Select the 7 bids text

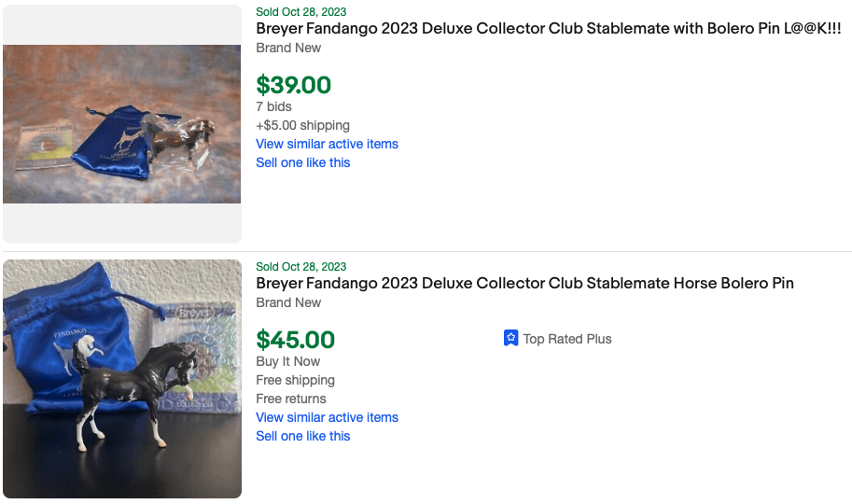point(274,106)
